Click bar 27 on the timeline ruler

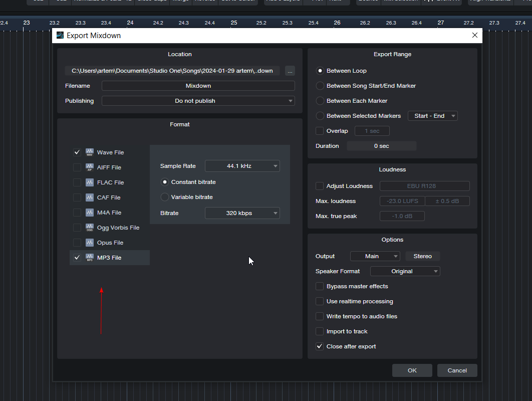point(441,23)
